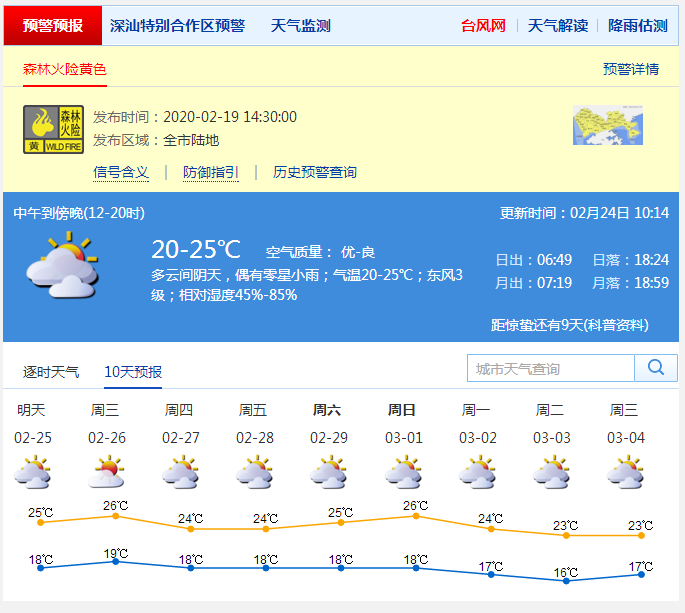Click the 02-26 sunny forecast icon
The image size is (685, 613).
click(x=107, y=472)
